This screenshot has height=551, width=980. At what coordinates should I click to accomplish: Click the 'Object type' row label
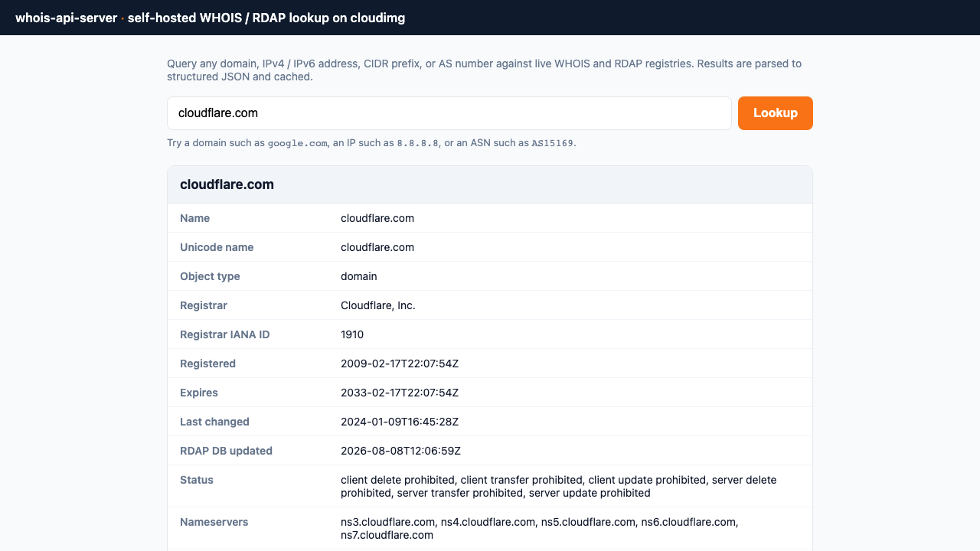pos(210,276)
